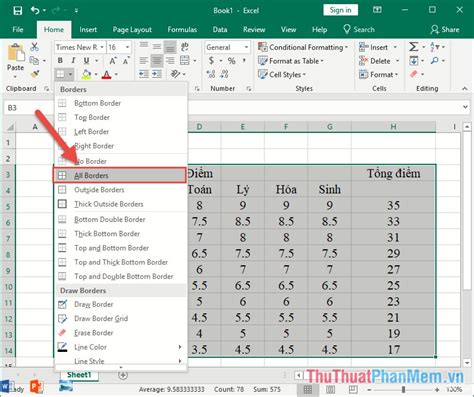Viewport: 474px width, 397px height.
Task: Click the Clear eraser icon in Editing
Action: pos(414,74)
